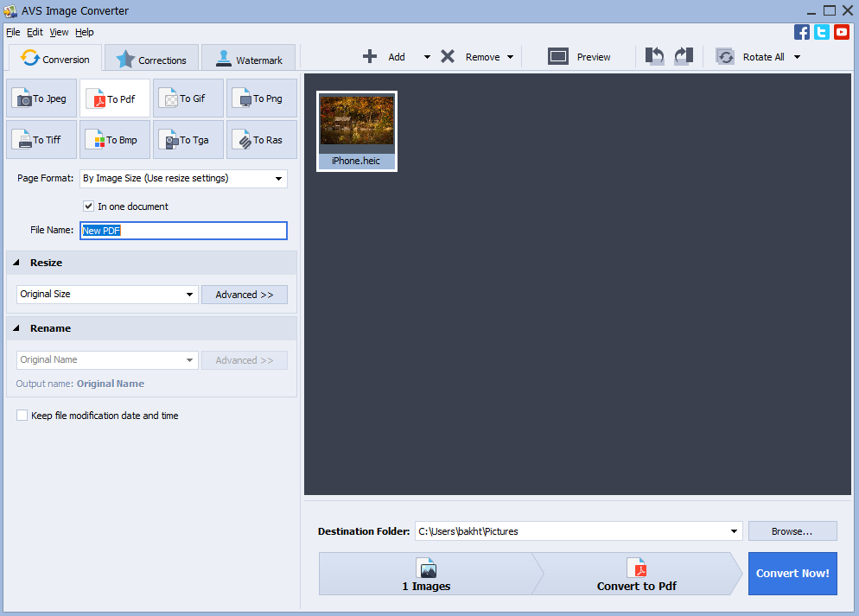This screenshot has height=616, width=859.
Task: Open the Edit menu
Action: 35,32
